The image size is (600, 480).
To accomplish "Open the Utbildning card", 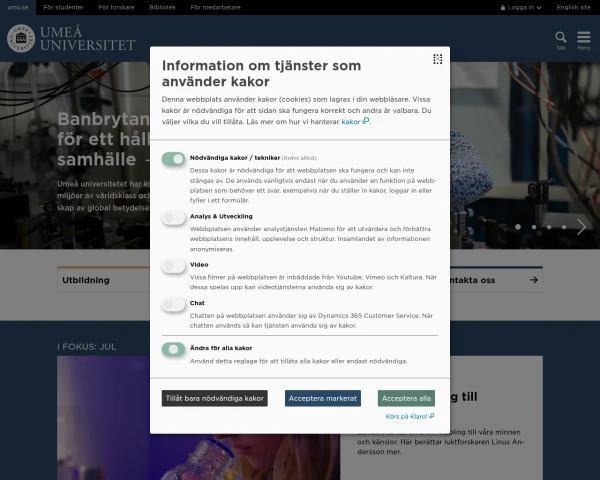I will (103, 280).
